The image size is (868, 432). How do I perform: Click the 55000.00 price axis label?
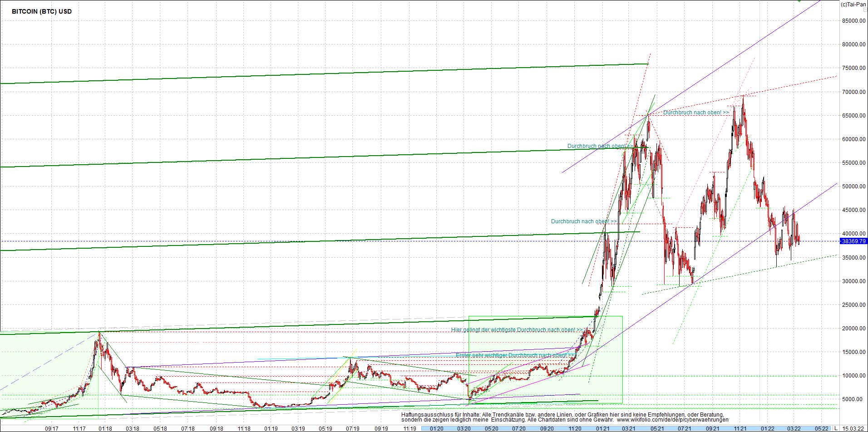pos(854,163)
